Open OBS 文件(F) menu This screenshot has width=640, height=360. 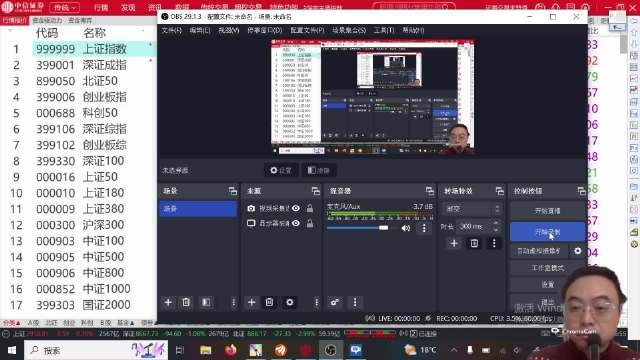click(171, 30)
